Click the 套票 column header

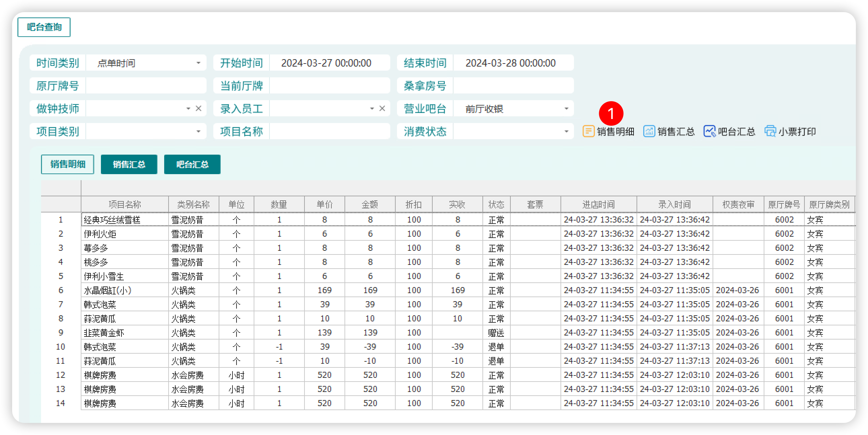pyautogui.click(x=535, y=204)
